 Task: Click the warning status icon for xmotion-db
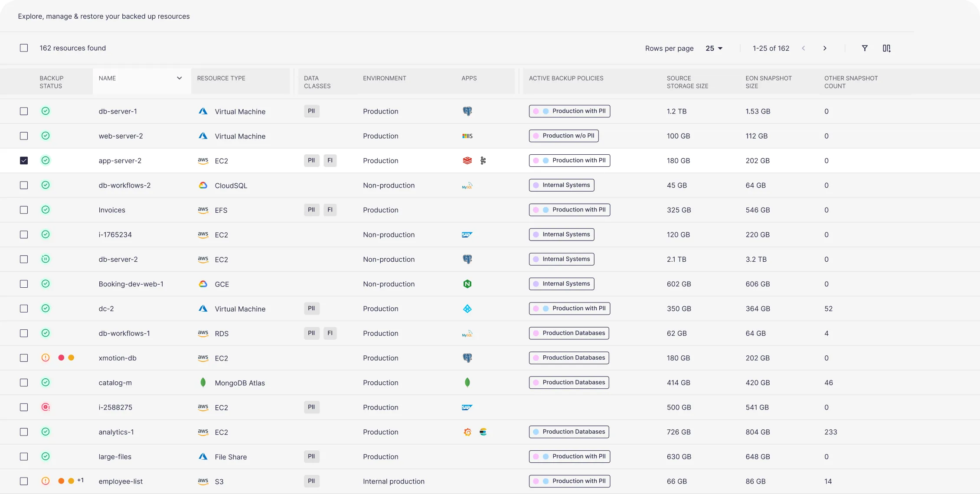click(x=46, y=358)
